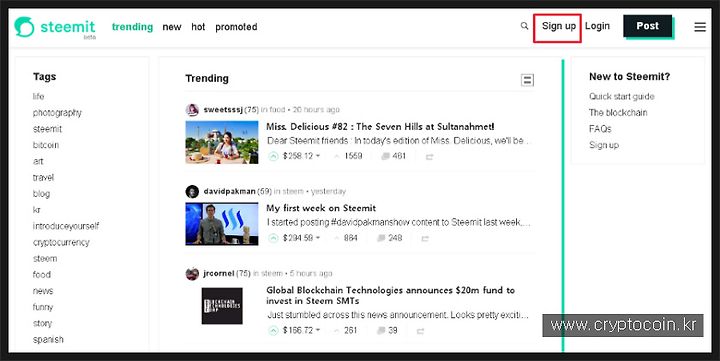
Task: Open davidpakman's profile name link
Action: point(229,192)
